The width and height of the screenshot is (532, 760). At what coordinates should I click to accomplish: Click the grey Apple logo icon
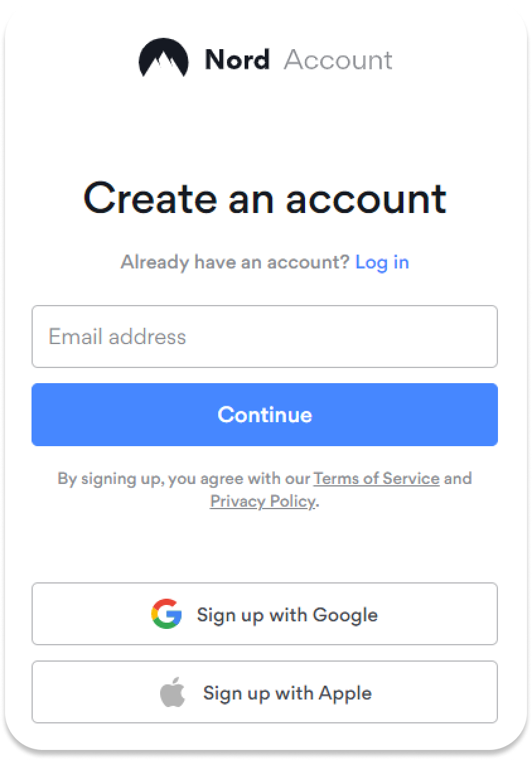tap(172, 693)
